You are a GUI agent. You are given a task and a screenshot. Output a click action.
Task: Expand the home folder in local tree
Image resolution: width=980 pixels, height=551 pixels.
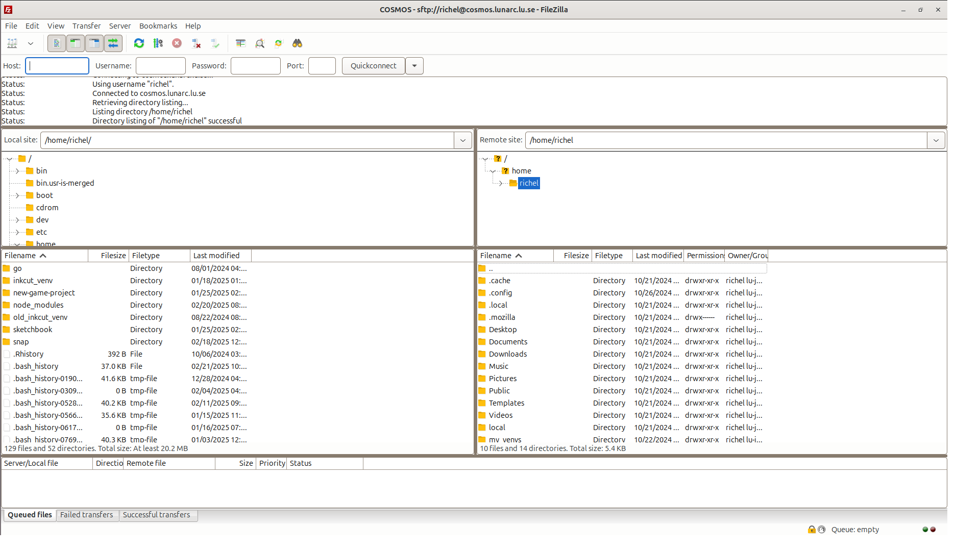[17, 244]
